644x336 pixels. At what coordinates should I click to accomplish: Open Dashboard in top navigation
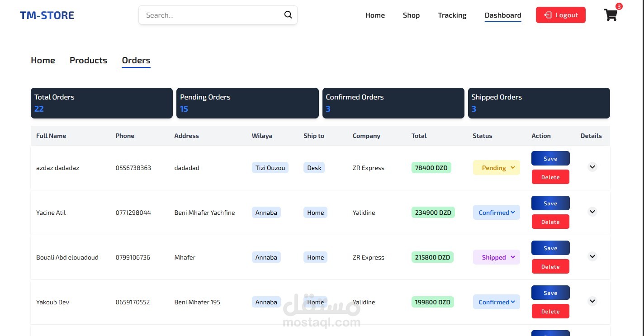click(503, 15)
